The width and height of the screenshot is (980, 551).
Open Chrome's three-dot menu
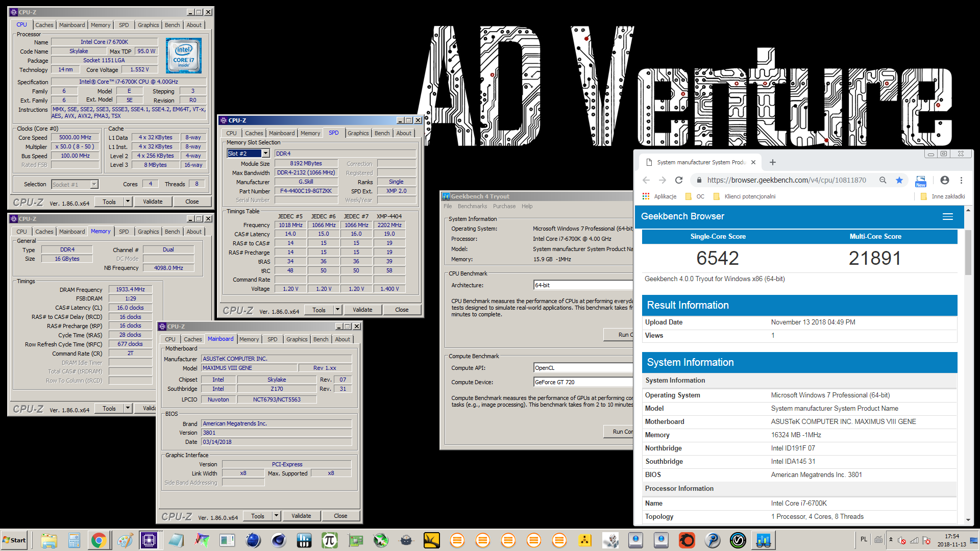pyautogui.click(x=961, y=180)
